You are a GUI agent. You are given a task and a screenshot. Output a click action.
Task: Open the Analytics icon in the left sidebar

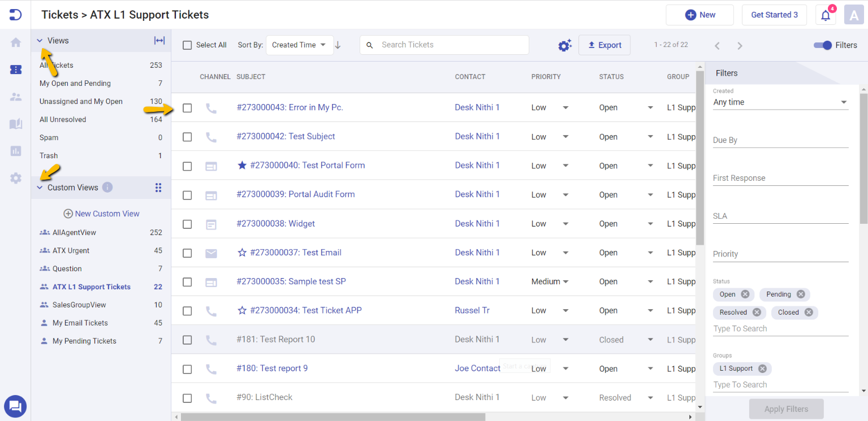pos(15,150)
